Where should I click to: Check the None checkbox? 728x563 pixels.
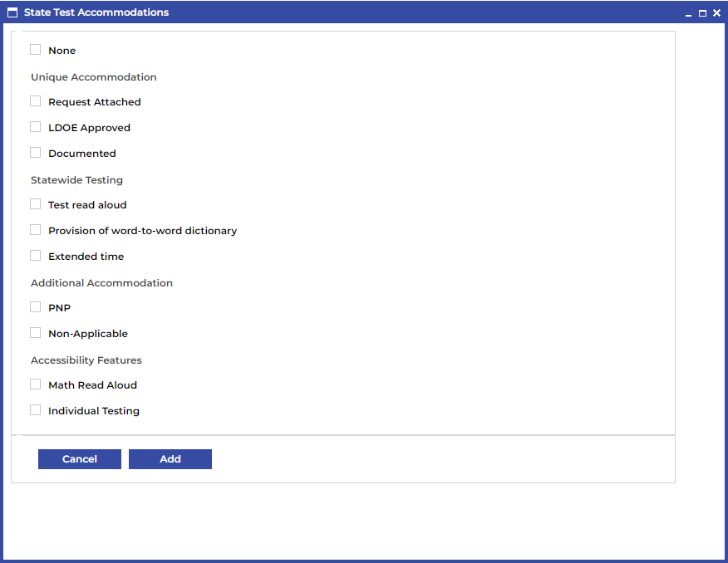click(36, 50)
